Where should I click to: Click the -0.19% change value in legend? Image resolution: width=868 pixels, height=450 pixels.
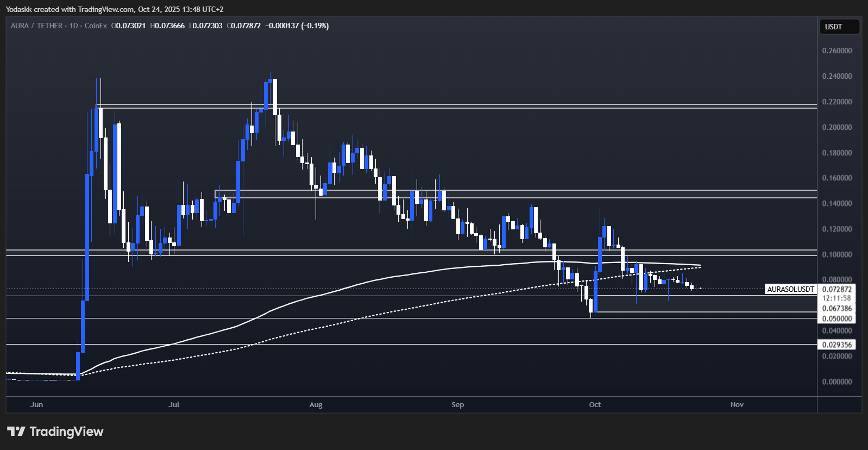click(315, 26)
